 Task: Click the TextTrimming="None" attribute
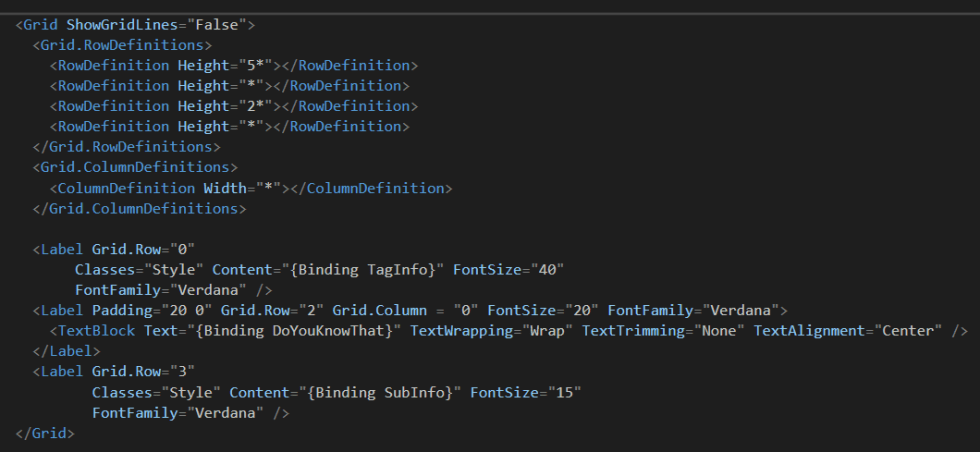coord(663,331)
